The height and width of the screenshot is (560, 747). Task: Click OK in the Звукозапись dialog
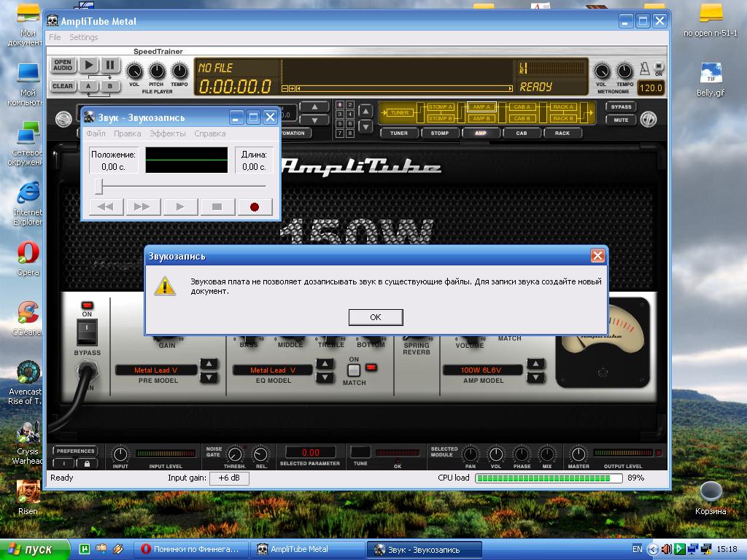point(375,317)
